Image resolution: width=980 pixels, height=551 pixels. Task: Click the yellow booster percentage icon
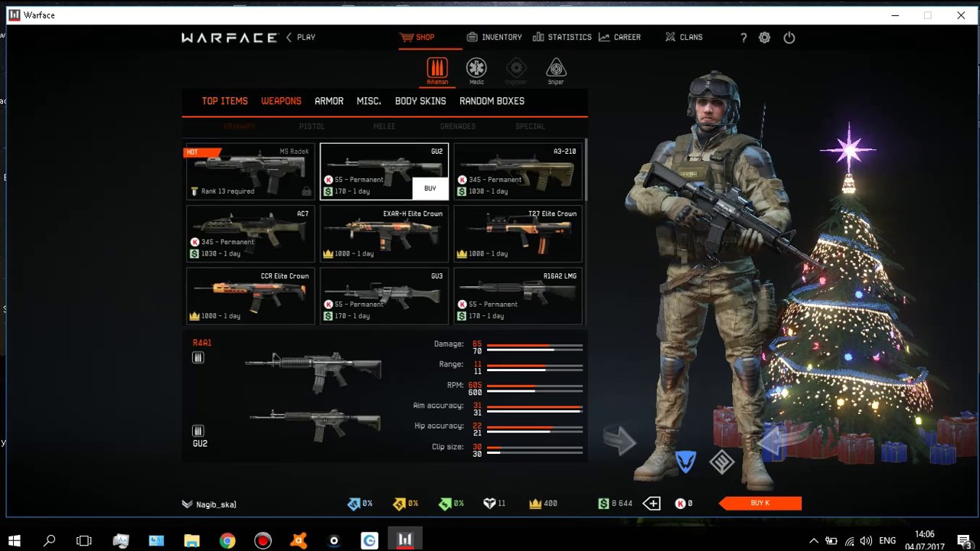[x=399, y=504]
